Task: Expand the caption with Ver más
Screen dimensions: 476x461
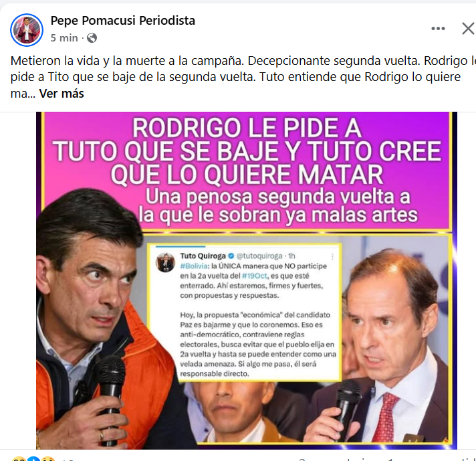Action: pos(62,94)
